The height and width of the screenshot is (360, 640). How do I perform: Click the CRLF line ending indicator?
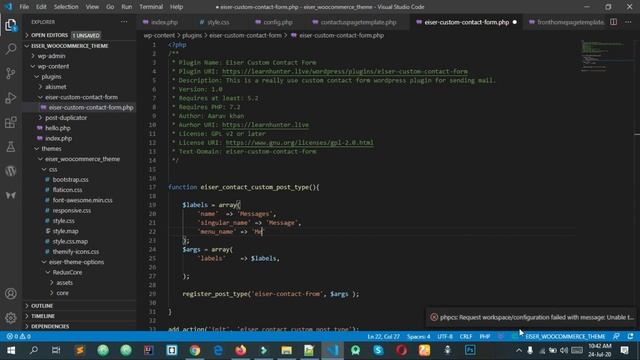(x=466, y=336)
